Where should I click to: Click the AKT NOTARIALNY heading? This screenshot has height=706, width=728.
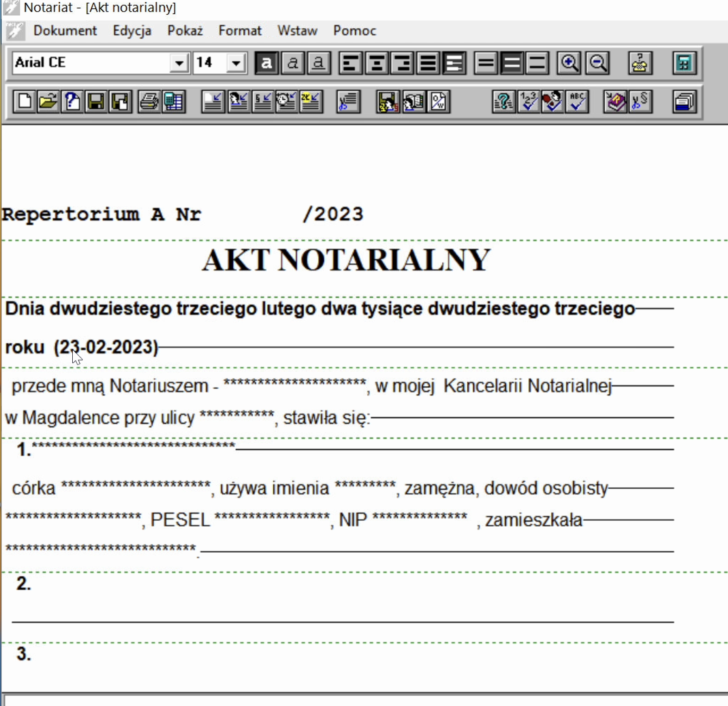click(346, 259)
